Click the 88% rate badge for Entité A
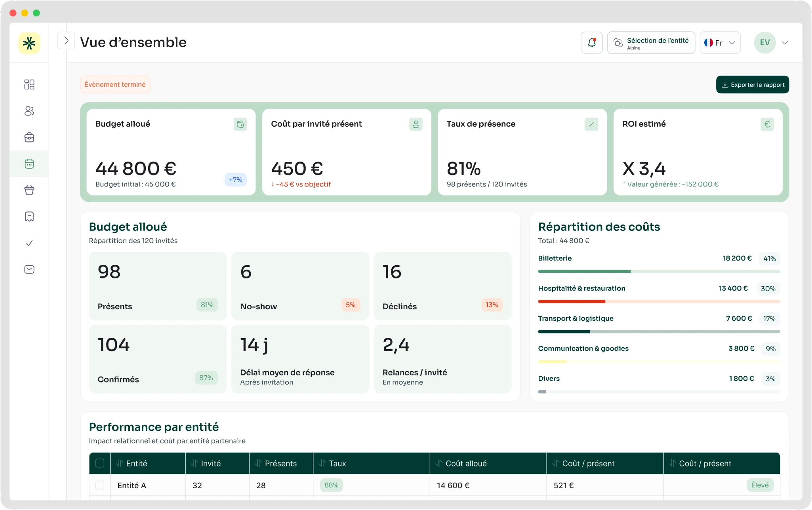Viewport: 812px width, 510px height. [332, 485]
